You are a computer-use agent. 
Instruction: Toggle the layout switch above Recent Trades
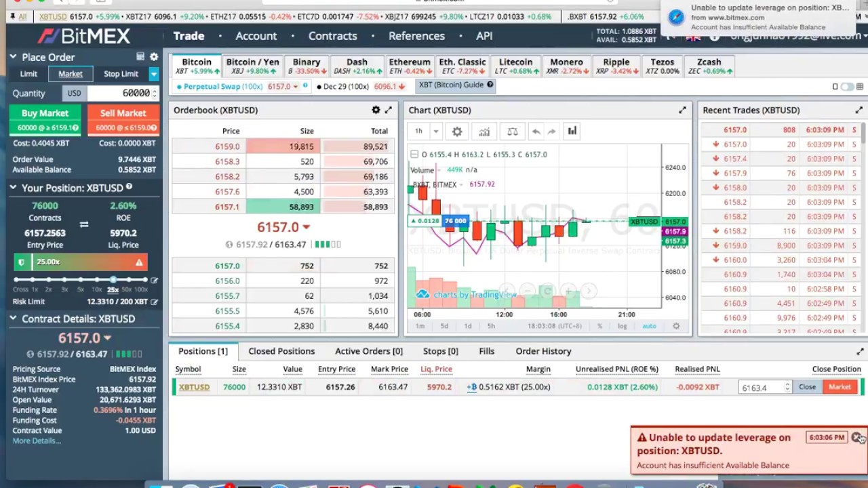[846, 86]
